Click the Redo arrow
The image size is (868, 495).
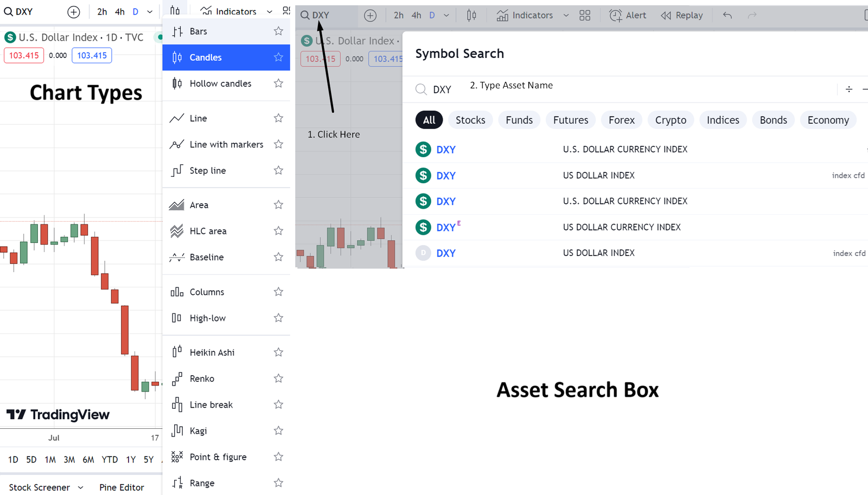pyautogui.click(x=752, y=16)
